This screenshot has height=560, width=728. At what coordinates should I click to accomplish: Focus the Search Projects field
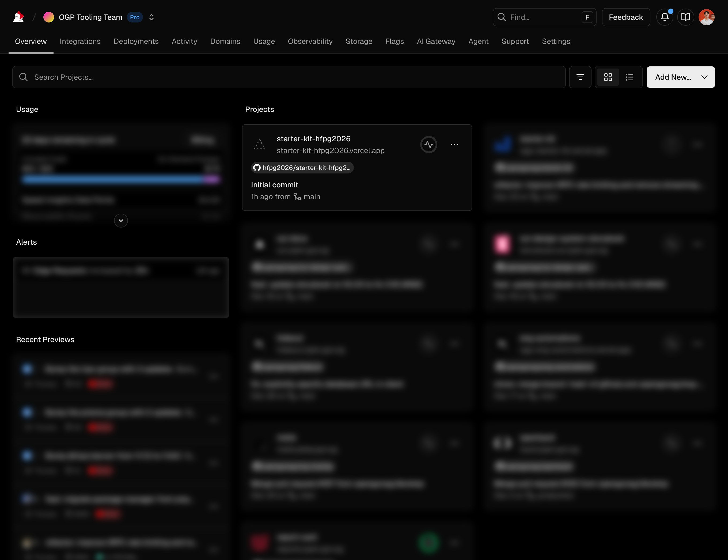[x=289, y=77]
